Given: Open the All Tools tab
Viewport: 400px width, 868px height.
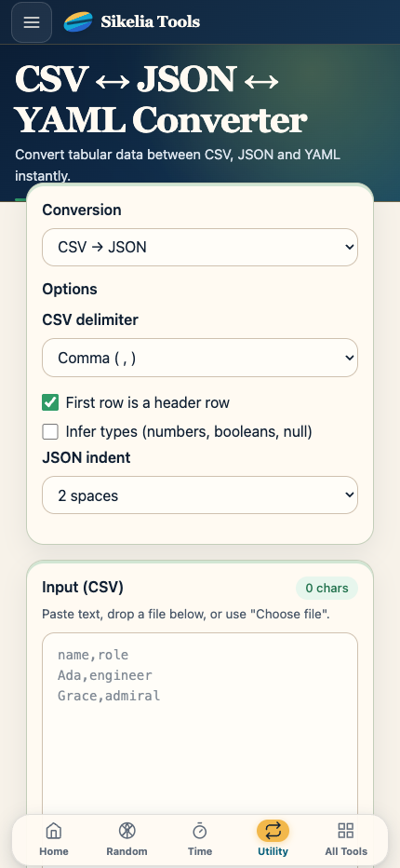Looking at the screenshot, I should pyautogui.click(x=346, y=839).
